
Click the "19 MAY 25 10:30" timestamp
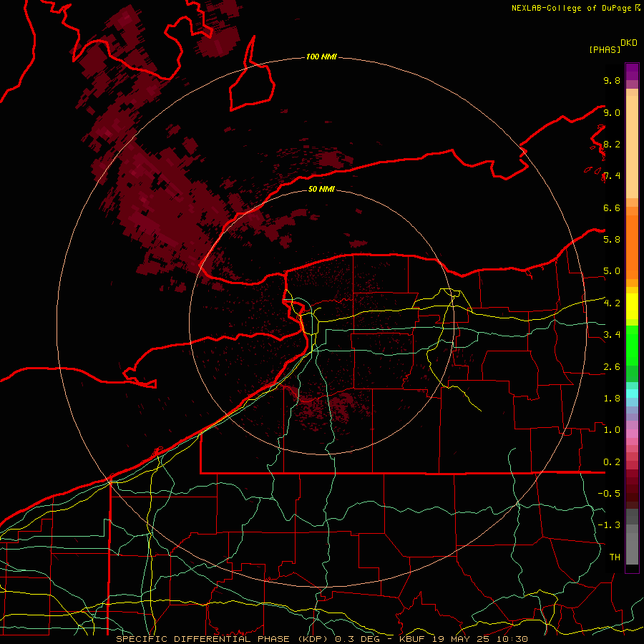click(x=479, y=639)
